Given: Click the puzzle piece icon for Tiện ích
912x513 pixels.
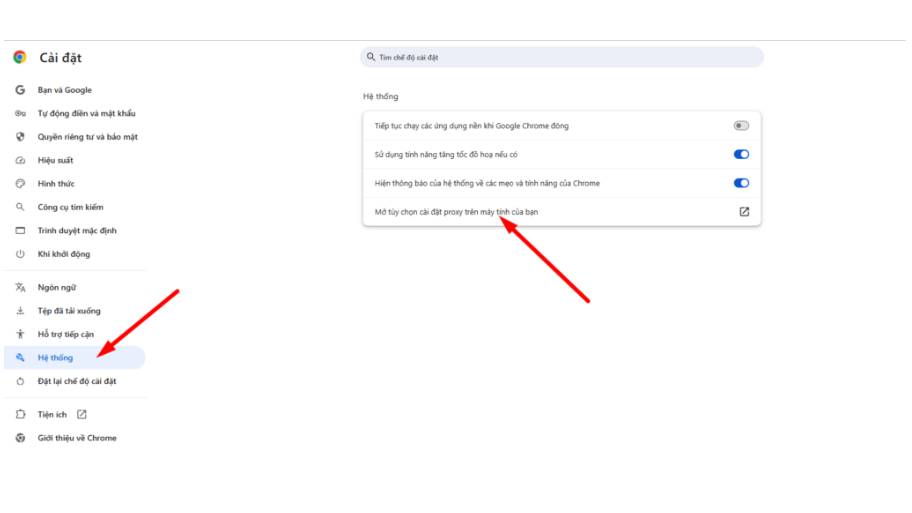Looking at the screenshot, I should 20,415.
